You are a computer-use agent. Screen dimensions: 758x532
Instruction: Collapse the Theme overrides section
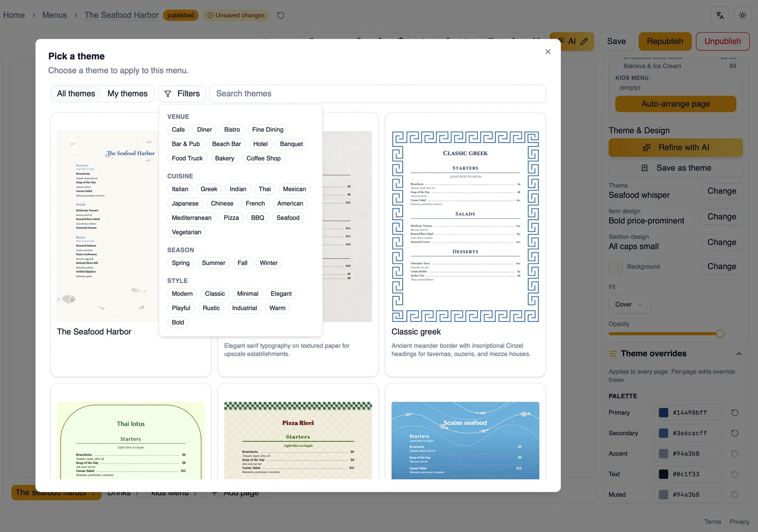tap(739, 354)
